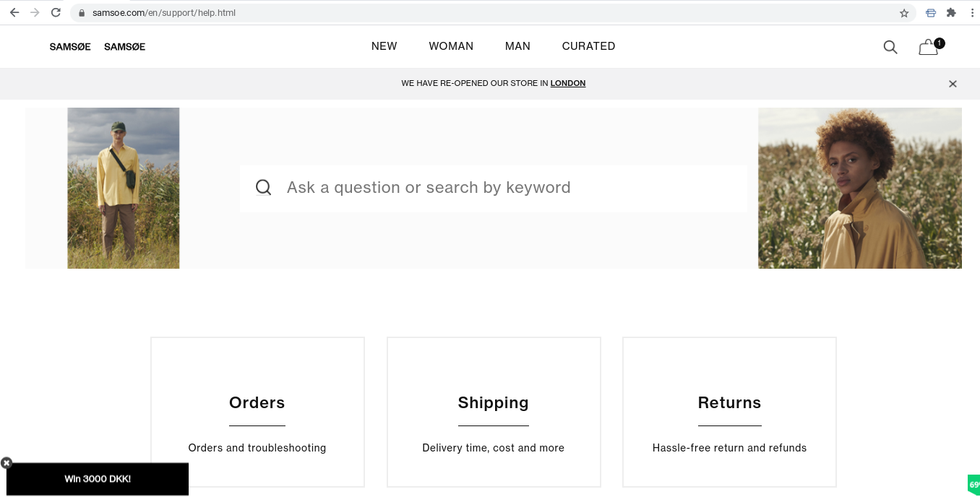
Task: Click the text 'Delivery time, cost and more'
Action: coord(494,448)
